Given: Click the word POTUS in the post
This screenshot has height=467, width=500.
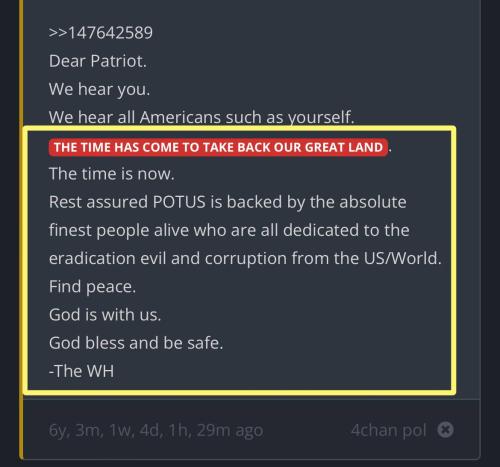Looking at the screenshot, I should [179, 202].
